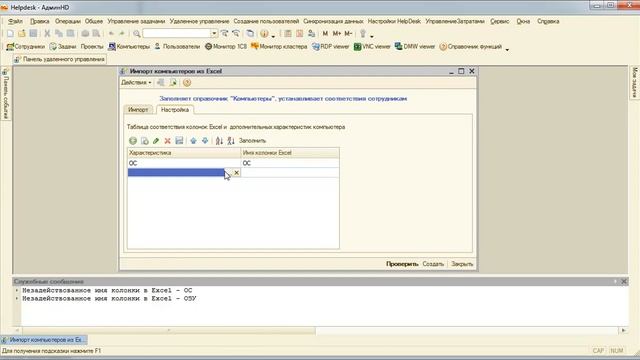
Task: Open Компьютеры from the toolbar
Action: click(129, 47)
